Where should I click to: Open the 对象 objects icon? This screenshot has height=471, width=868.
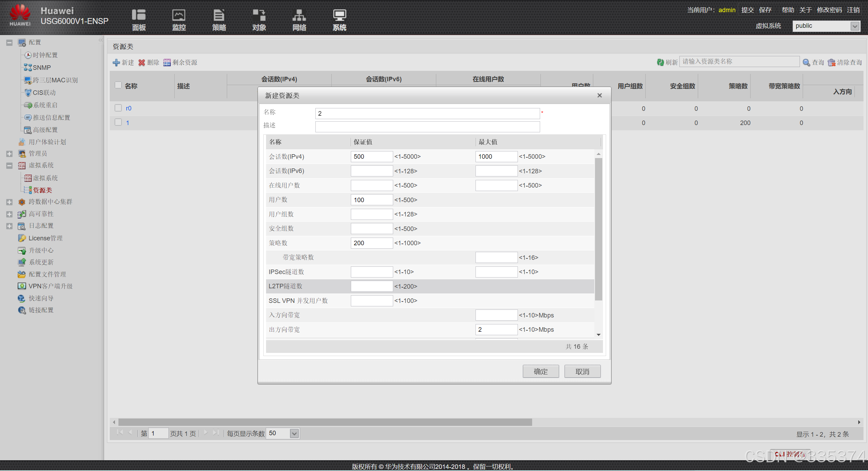tap(259, 15)
